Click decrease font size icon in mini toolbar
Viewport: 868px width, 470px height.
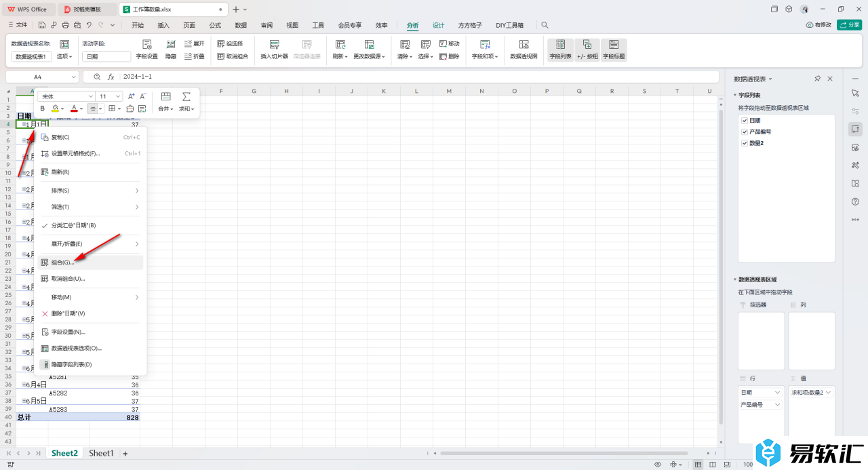point(143,96)
